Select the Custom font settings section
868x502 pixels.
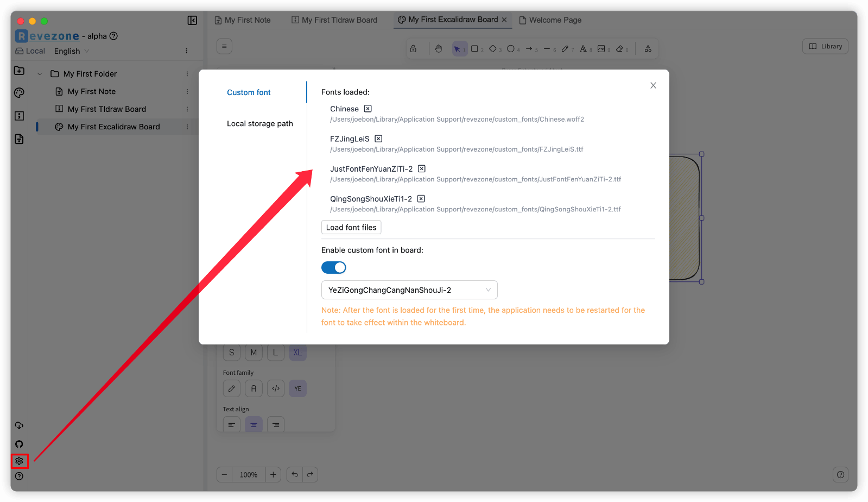click(x=249, y=92)
